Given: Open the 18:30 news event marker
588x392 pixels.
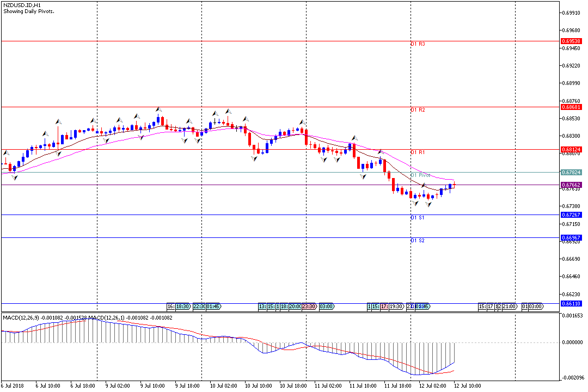Looking at the screenshot, I should [183, 307].
